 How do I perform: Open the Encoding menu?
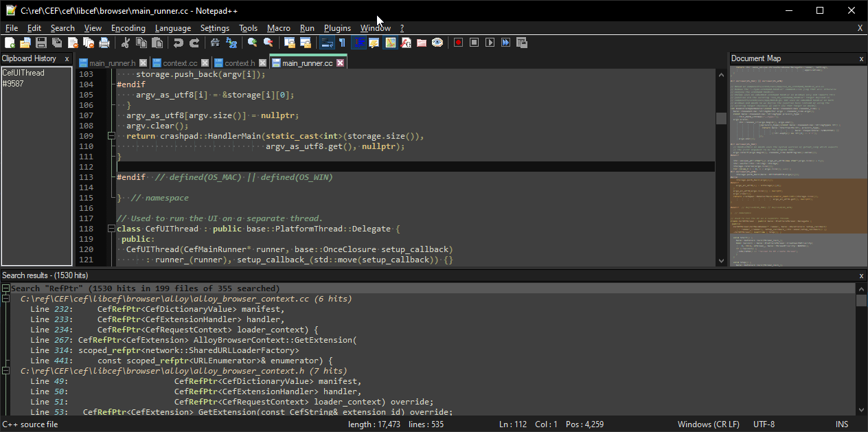point(128,28)
